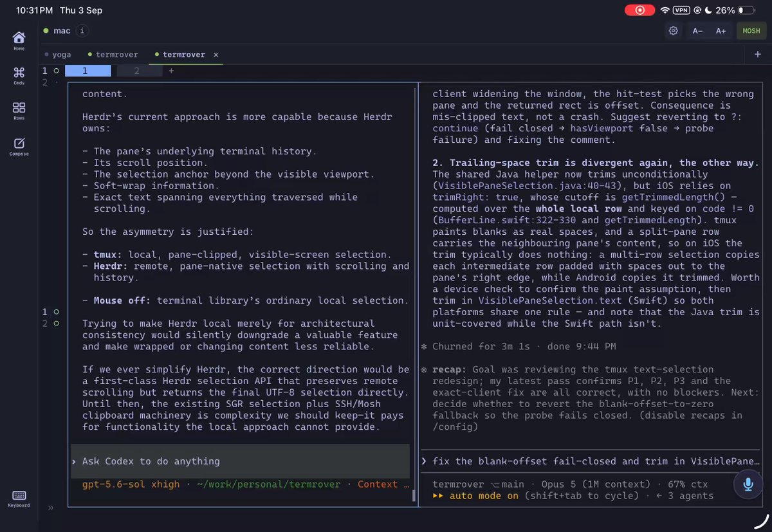Screen dimensions: 772x532
Task: Click the recap heading
Action: click(449, 369)
